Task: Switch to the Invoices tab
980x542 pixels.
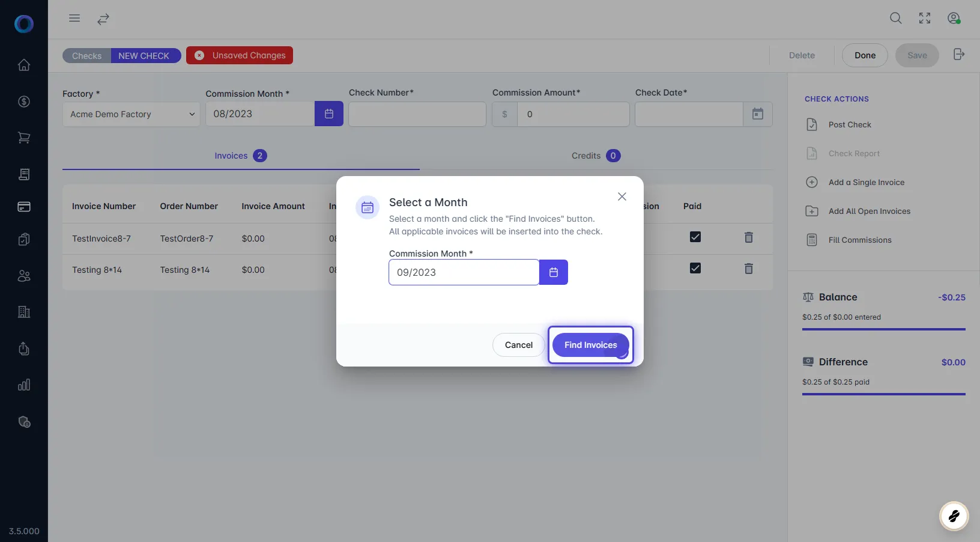Action: (241, 156)
